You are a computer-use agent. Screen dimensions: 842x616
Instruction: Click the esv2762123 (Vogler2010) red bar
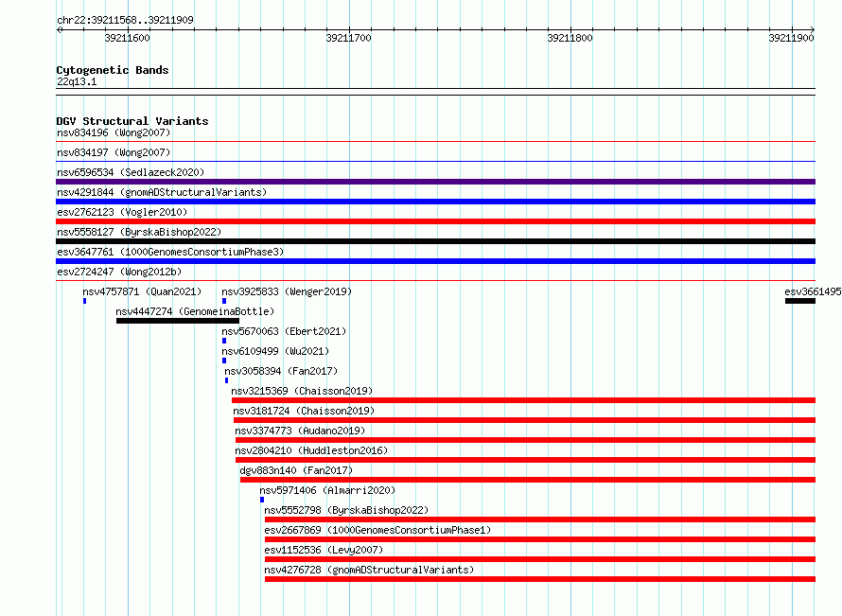pyautogui.click(x=435, y=221)
